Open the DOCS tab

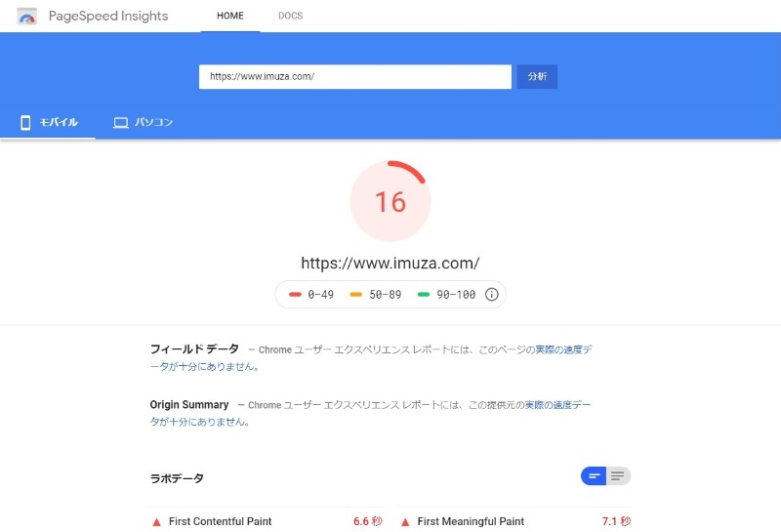(x=290, y=16)
